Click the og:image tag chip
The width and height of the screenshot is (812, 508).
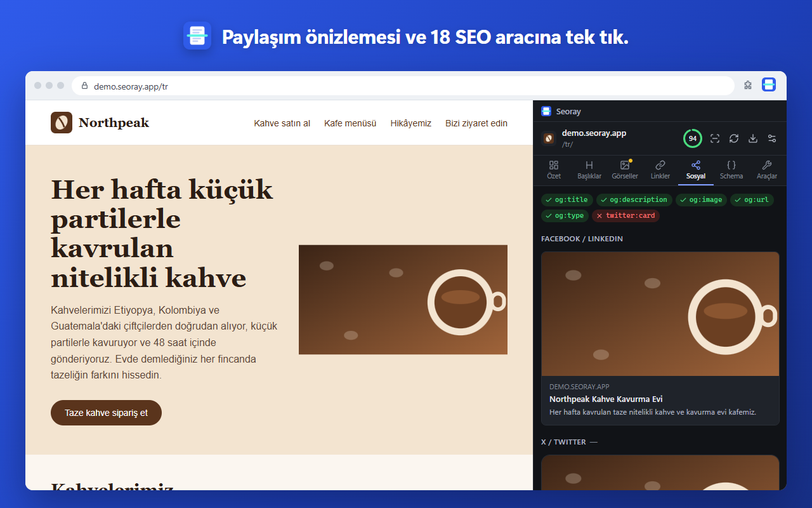point(702,200)
